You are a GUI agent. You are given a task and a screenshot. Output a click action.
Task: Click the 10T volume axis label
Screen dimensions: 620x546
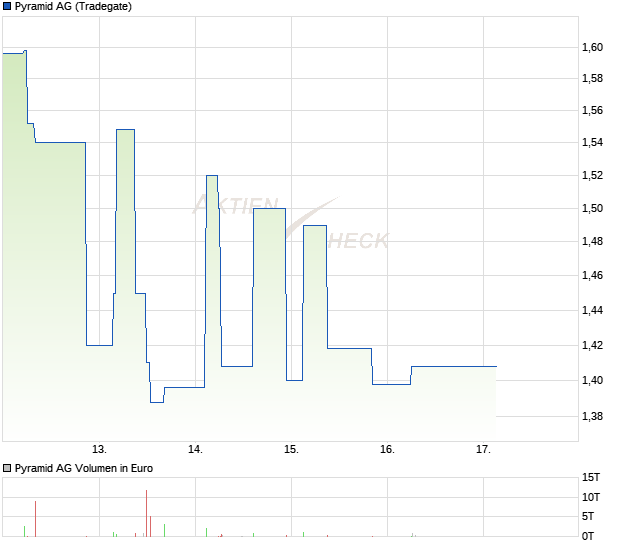click(591, 497)
